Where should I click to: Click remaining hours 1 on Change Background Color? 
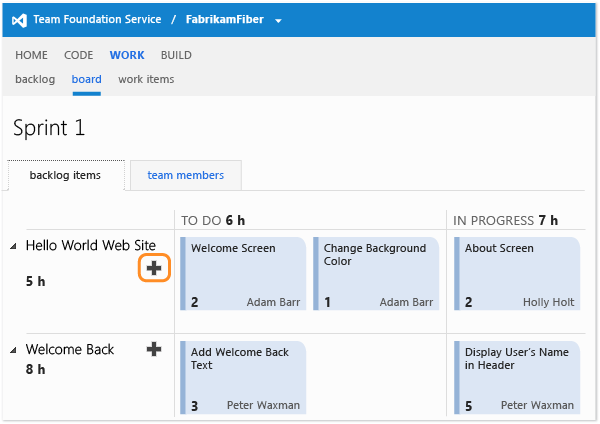click(x=328, y=302)
